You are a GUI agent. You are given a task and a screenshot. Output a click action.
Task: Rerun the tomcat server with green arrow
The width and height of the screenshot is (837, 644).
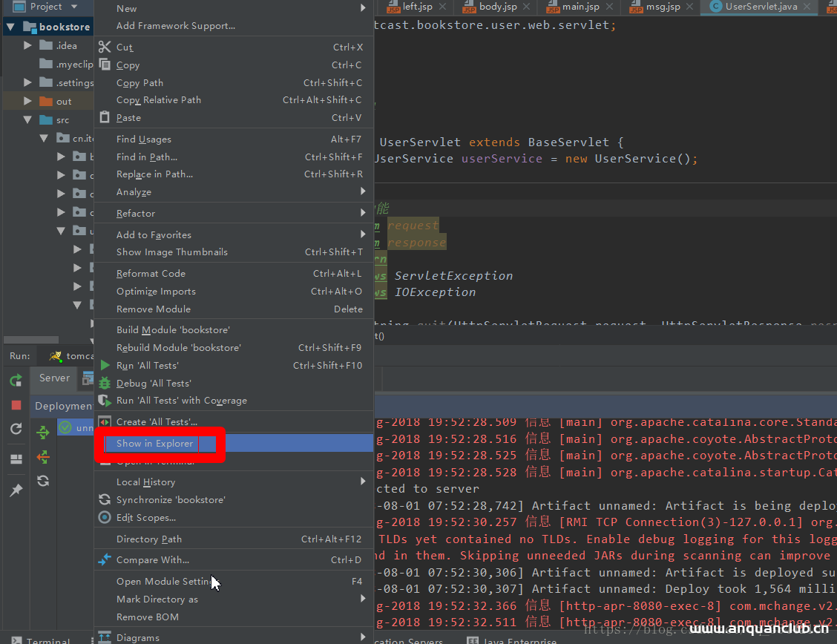(16, 380)
